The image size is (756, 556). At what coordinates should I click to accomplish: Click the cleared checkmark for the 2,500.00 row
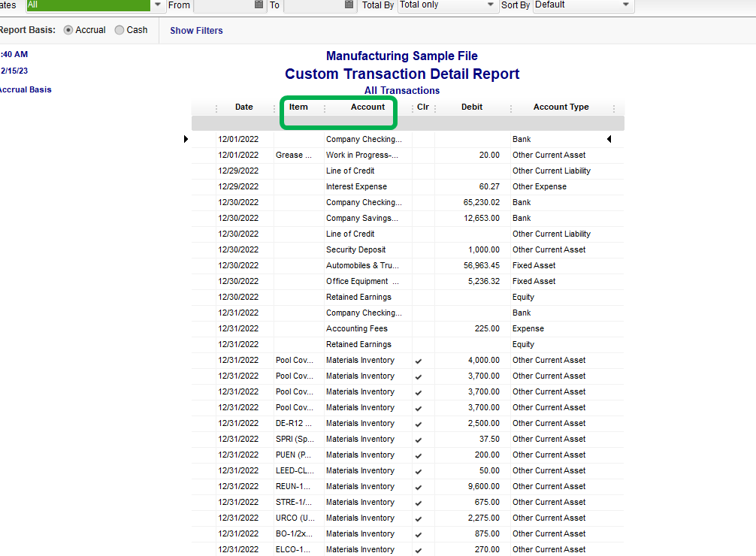coord(419,425)
